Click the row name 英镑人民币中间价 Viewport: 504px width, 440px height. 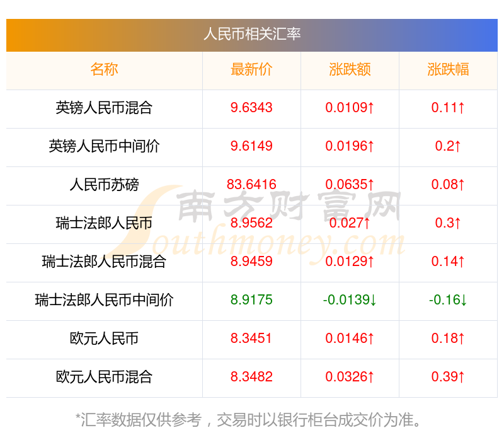click(x=104, y=146)
